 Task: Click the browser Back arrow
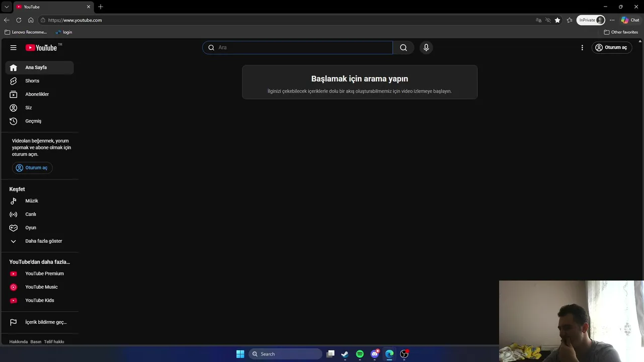tap(7, 20)
